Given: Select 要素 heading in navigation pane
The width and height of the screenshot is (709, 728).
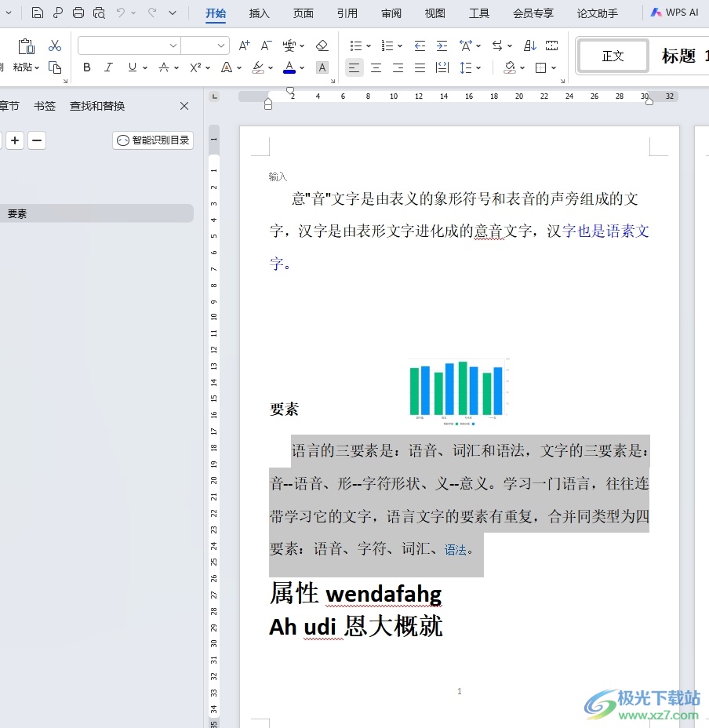Looking at the screenshot, I should (95, 213).
